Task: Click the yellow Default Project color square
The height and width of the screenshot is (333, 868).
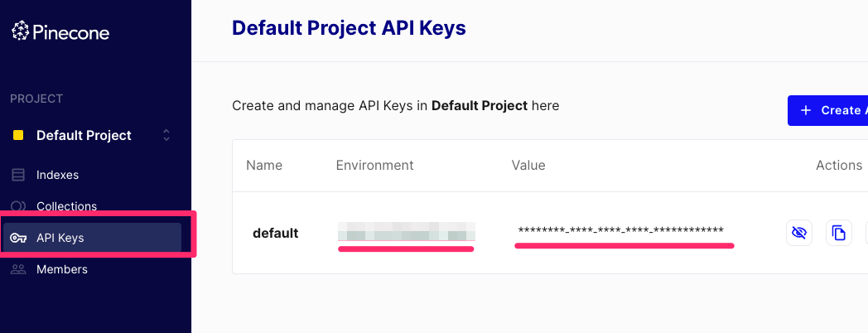Action: click(18, 135)
